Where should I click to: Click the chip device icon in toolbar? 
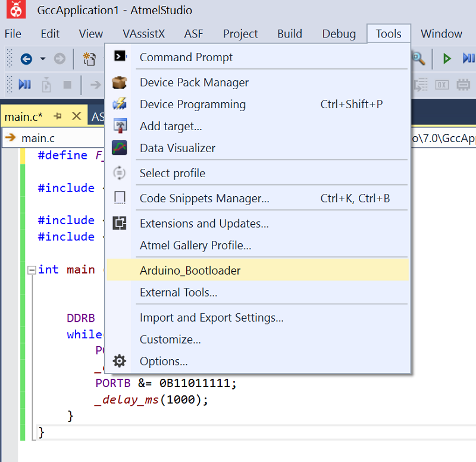click(x=464, y=84)
